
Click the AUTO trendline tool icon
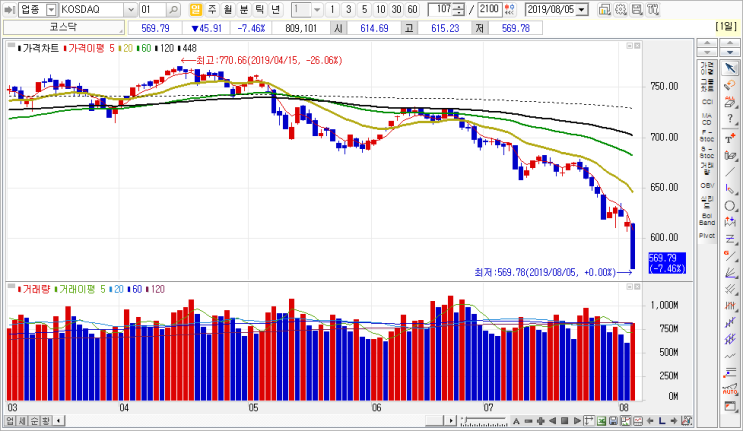coord(730,390)
